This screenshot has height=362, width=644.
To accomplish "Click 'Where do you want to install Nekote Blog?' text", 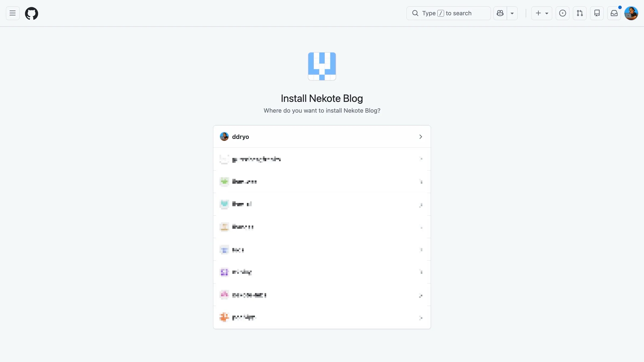I will 322,110.
